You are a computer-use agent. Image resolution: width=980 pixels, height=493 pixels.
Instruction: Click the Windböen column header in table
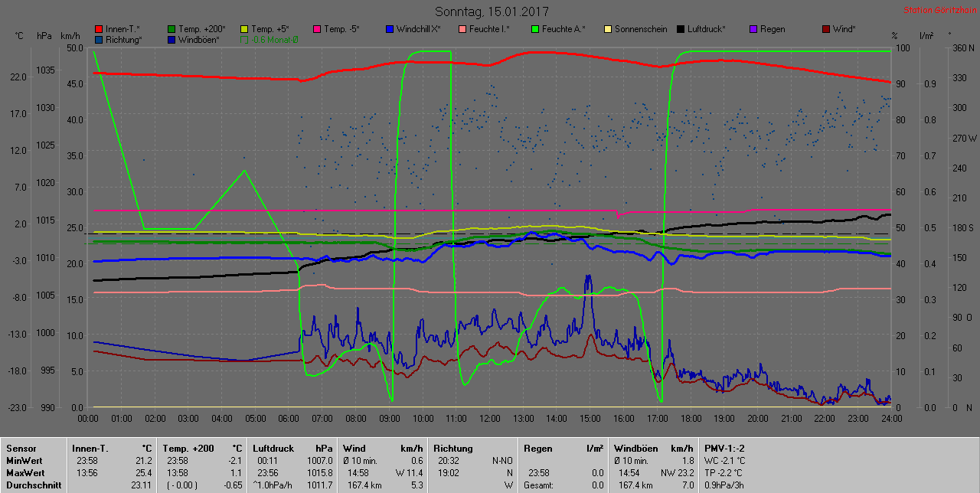[x=637, y=448]
